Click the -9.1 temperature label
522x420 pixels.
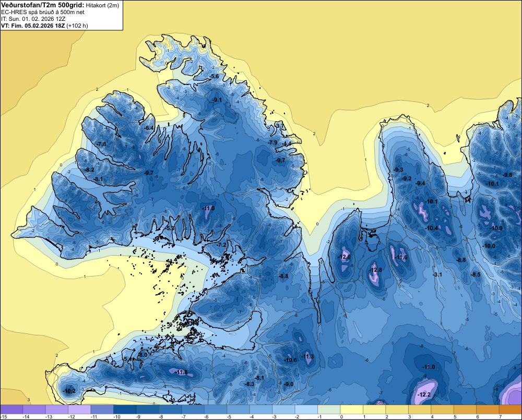pyautogui.click(x=217, y=100)
